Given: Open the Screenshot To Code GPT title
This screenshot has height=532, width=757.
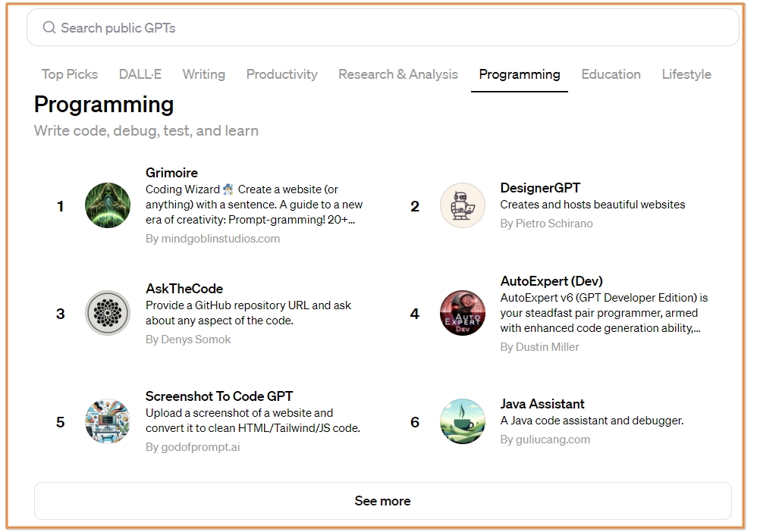Looking at the screenshot, I should (x=219, y=396).
